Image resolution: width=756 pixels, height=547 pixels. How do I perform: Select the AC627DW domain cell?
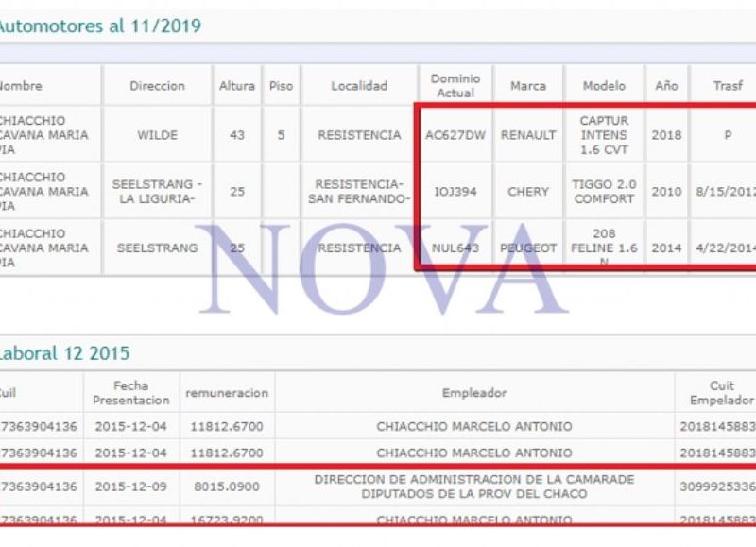click(455, 135)
